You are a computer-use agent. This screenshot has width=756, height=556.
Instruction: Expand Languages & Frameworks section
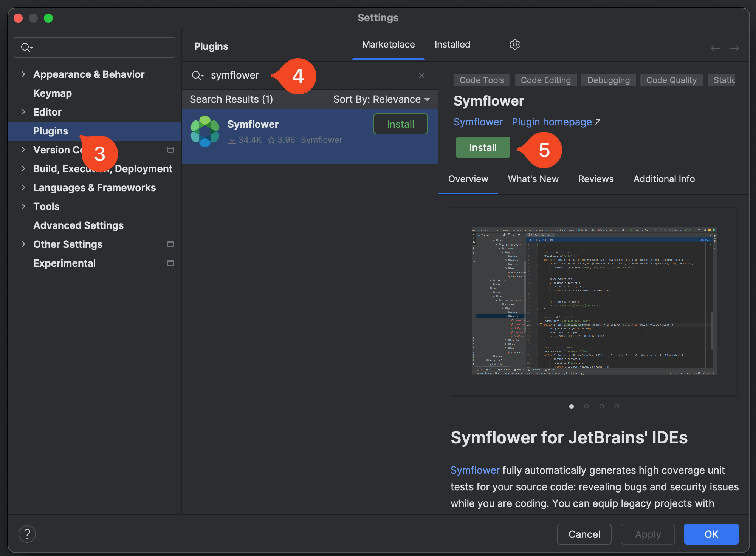(23, 187)
